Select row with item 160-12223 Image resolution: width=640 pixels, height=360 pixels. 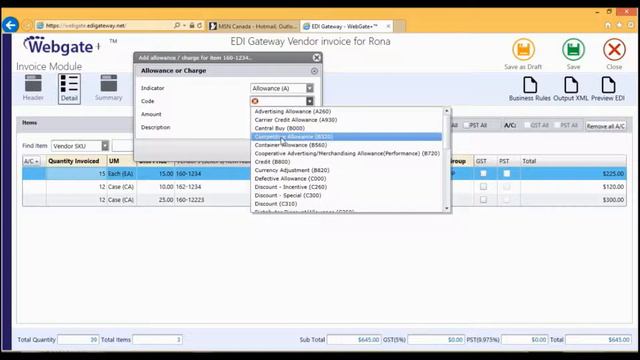(x=324, y=200)
